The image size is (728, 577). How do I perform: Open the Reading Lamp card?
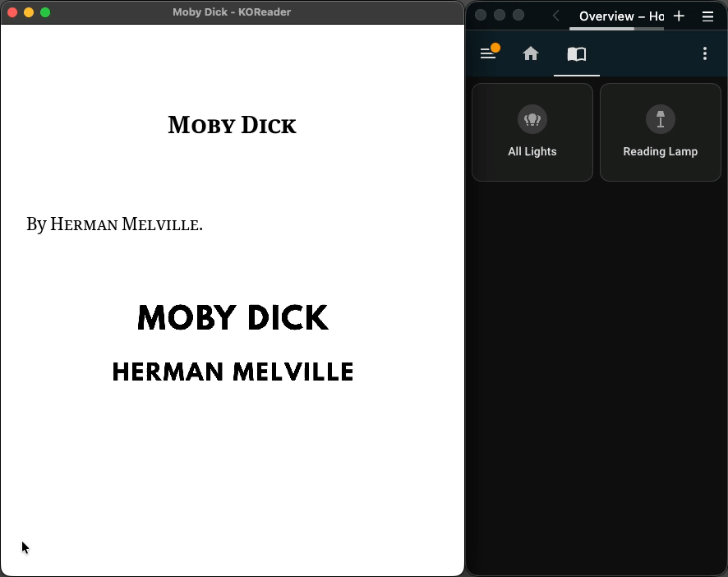tap(661, 132)
